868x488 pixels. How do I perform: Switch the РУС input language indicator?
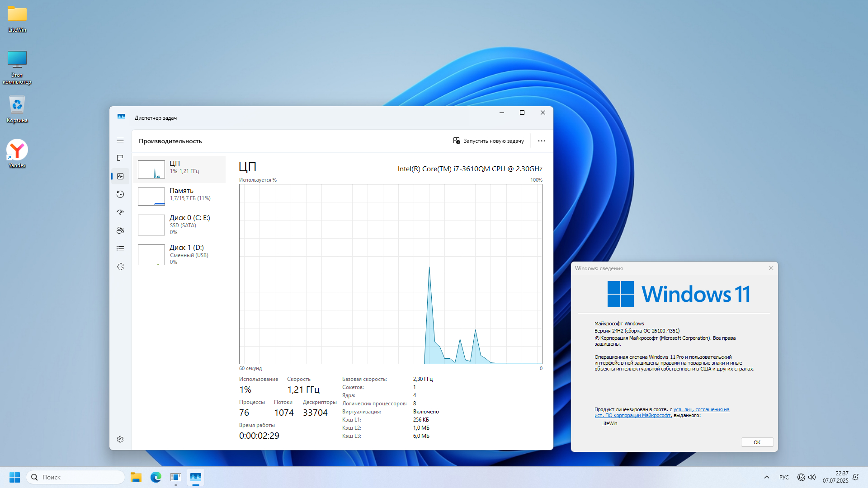pos(783,477)
